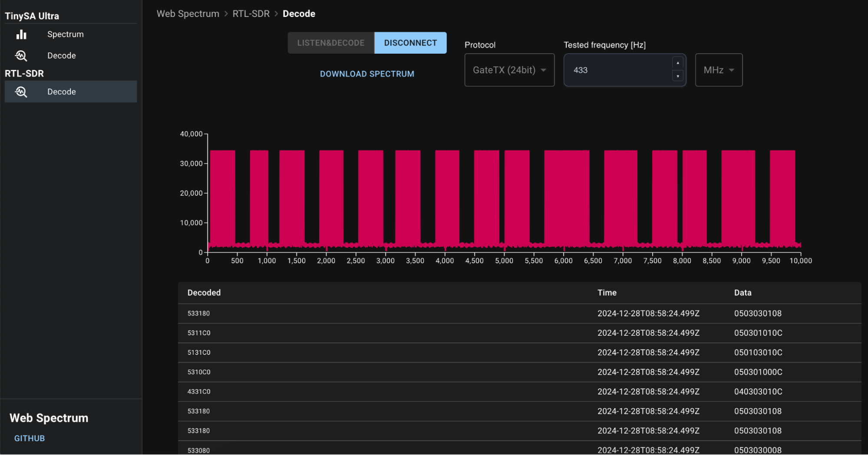This screenshot has height=455, width=868.
Task: Click RTL-SDR breadcrumb item
Action: [x=251, y=14]
